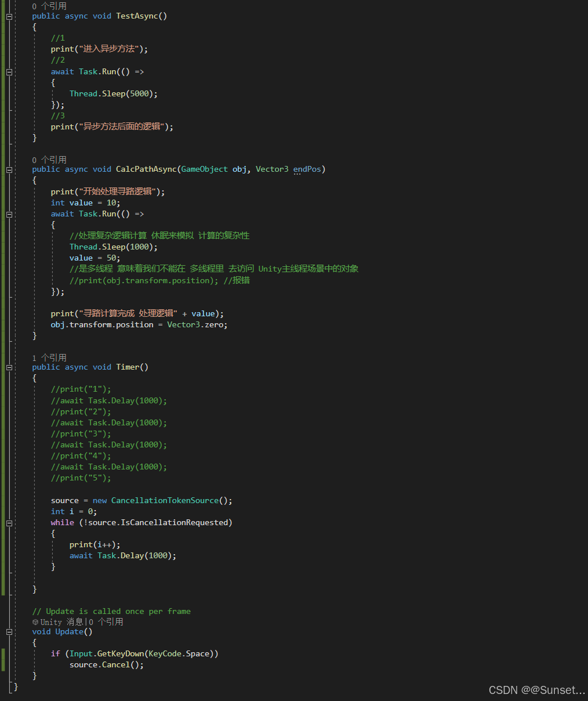Collapse the Timer method outline
Screen dimensions: 588x701
pos(9,367)
